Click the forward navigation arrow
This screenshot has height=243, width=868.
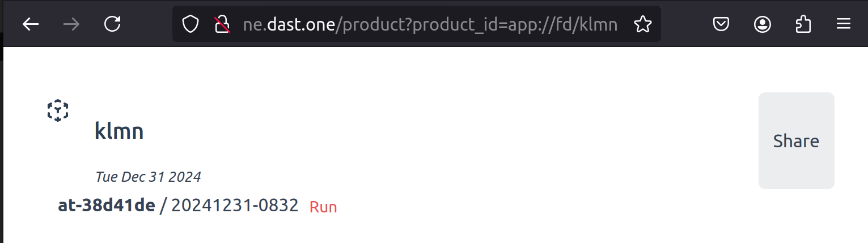pyautogui.click(x=71, y=24)
